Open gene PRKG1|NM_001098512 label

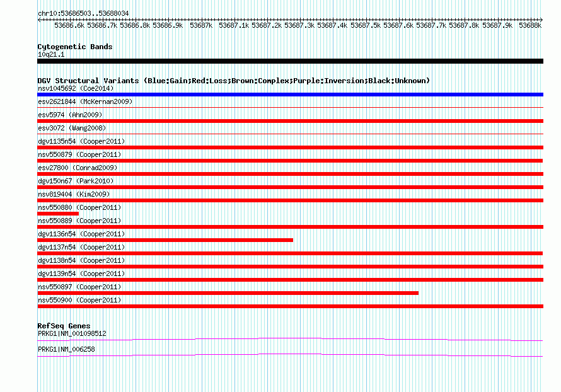(x=72, y=333)
